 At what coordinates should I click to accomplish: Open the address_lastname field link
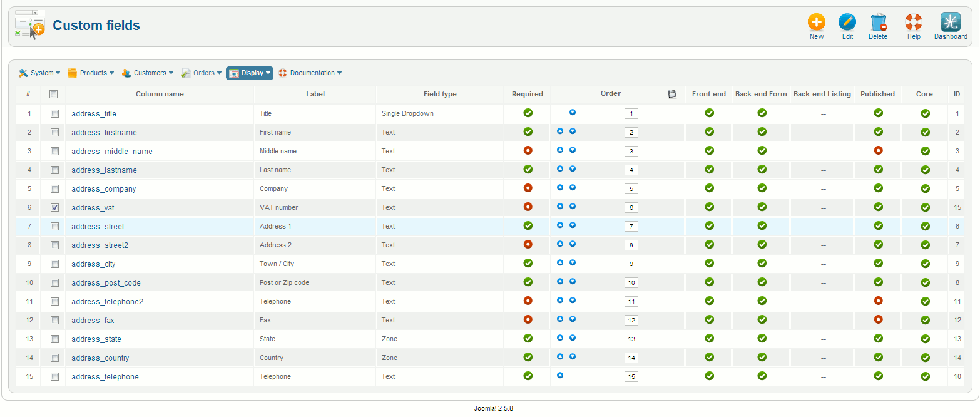click(x=104, y=170)
